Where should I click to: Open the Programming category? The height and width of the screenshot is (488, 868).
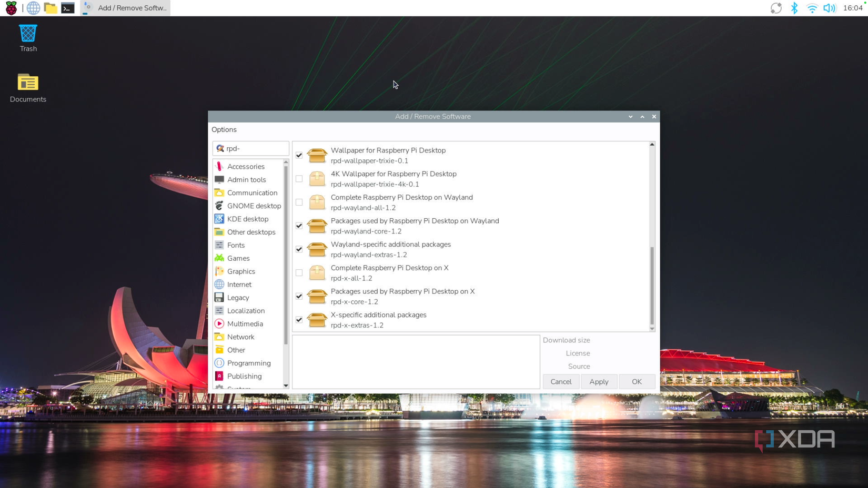coord(249,363)
